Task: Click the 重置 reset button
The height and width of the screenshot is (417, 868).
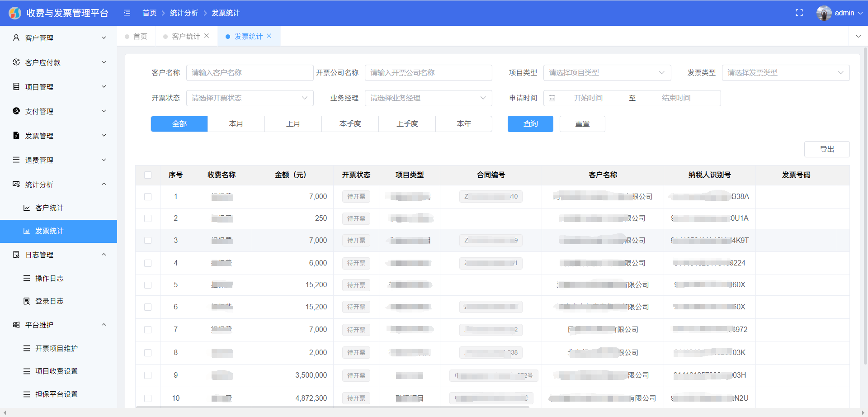Action: pyautogui.click(x=582, y=124)
